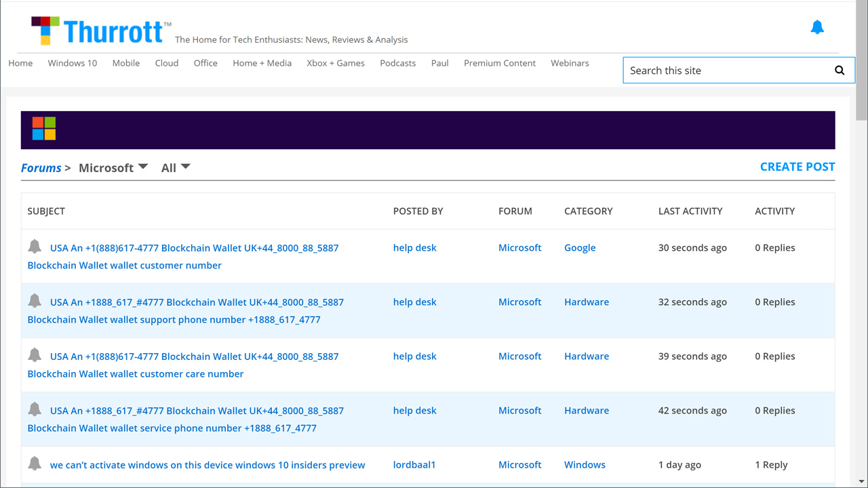868x488 pixels.
Task: Open the Xbox + Games menu item
Action: [x=336, y=63]
